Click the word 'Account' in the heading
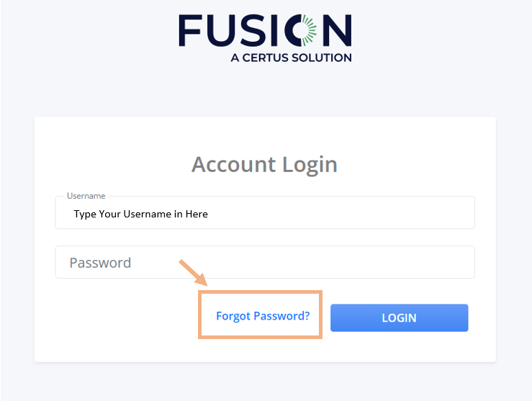The height and width of the screenshot is (401, 532). tap(233, 165)
